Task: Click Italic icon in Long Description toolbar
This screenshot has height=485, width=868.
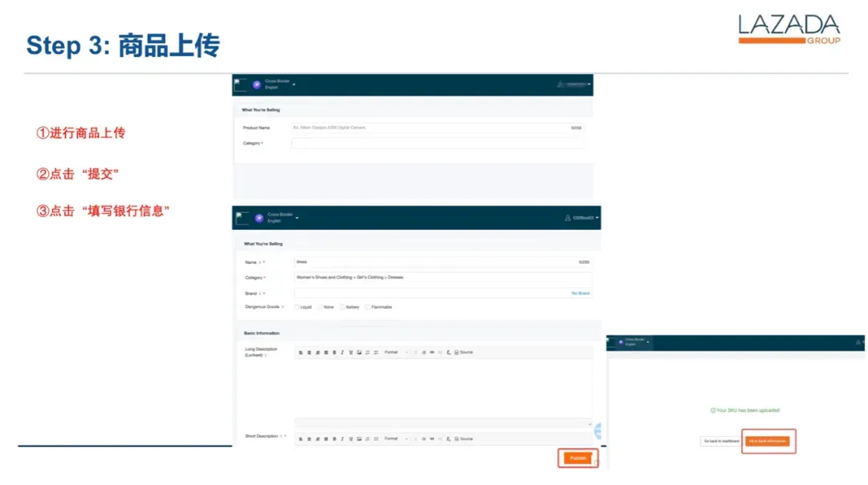Action: click(x=342, y=352)
